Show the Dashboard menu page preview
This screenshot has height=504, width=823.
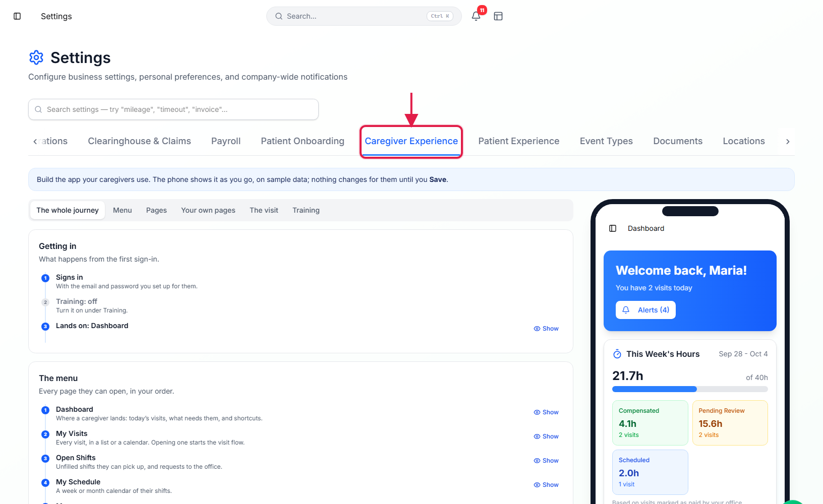tap(546, 412)
